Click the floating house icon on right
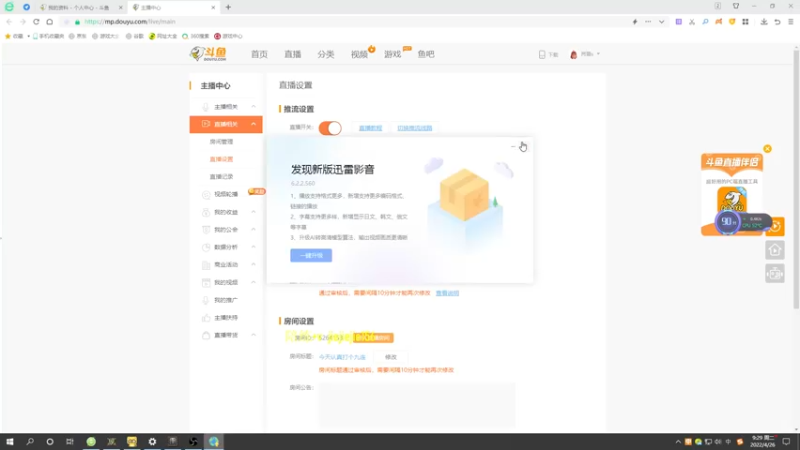This screenshot has height=450, width=800. [x=775, y=250]
